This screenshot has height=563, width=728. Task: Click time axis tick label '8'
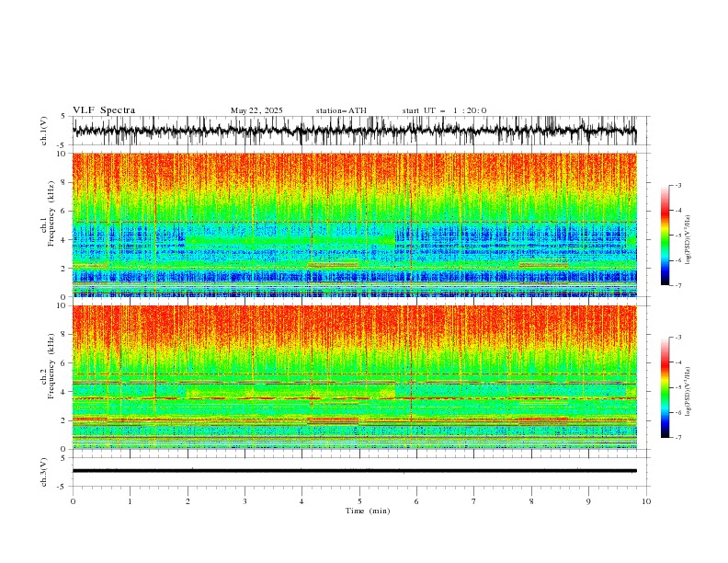(x=531, y=501)
